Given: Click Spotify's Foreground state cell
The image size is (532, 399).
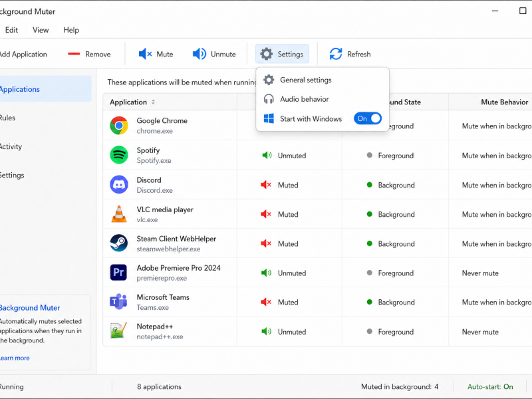Looking at the screenshot, I should (396, 156).
